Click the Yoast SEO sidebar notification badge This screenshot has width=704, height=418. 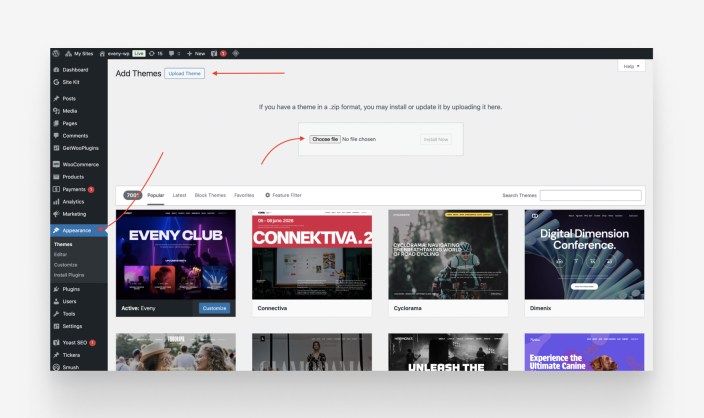click(x=92, y=343)
